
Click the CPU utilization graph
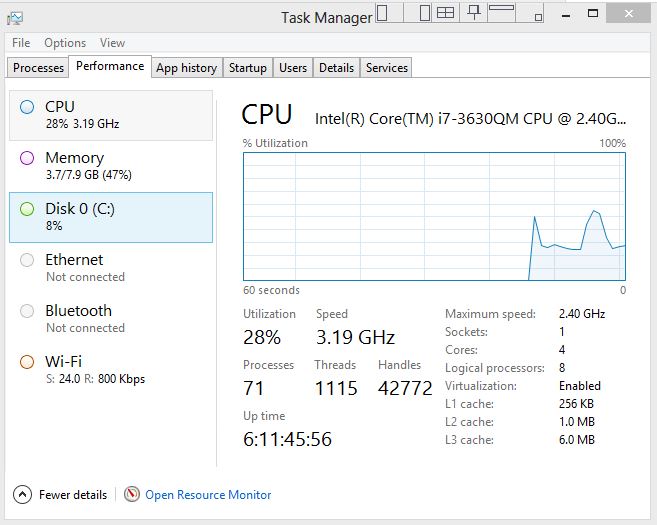(x=434, y=215)
